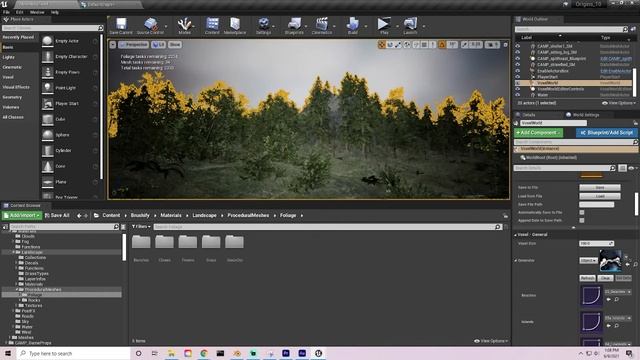Viewport: 640px width, 360px height.
Task: Expand the Rocks folder in tree
Action: 20,300
